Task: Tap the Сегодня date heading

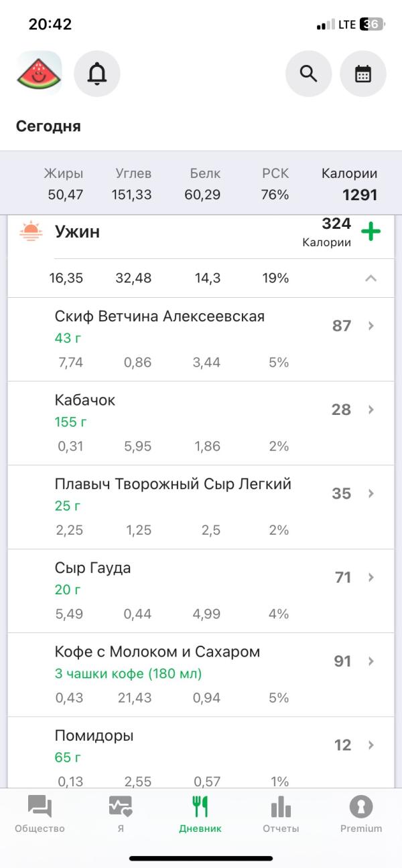Action: coord(48,126)
